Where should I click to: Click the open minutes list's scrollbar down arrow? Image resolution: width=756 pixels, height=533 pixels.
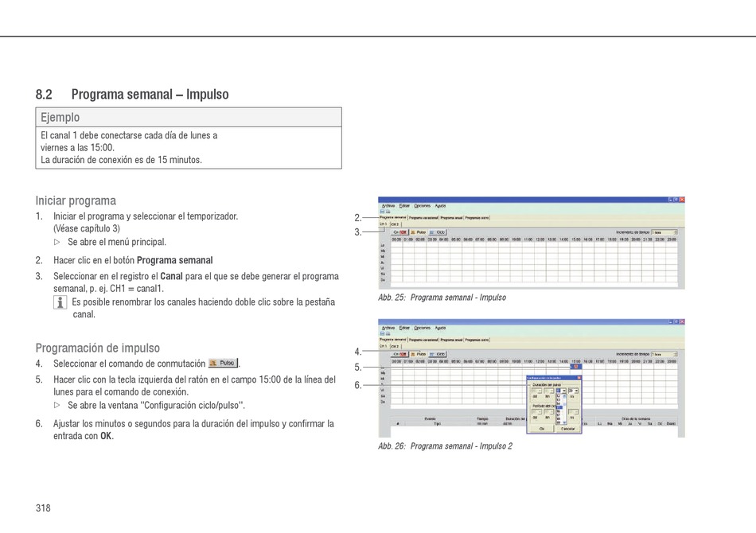pyautogui.click(x=564, y=422)
